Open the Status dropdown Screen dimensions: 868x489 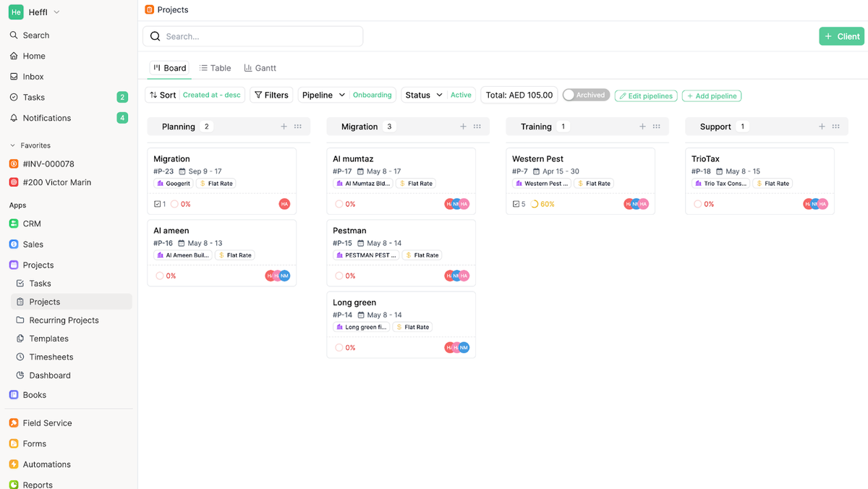point(423,95)
